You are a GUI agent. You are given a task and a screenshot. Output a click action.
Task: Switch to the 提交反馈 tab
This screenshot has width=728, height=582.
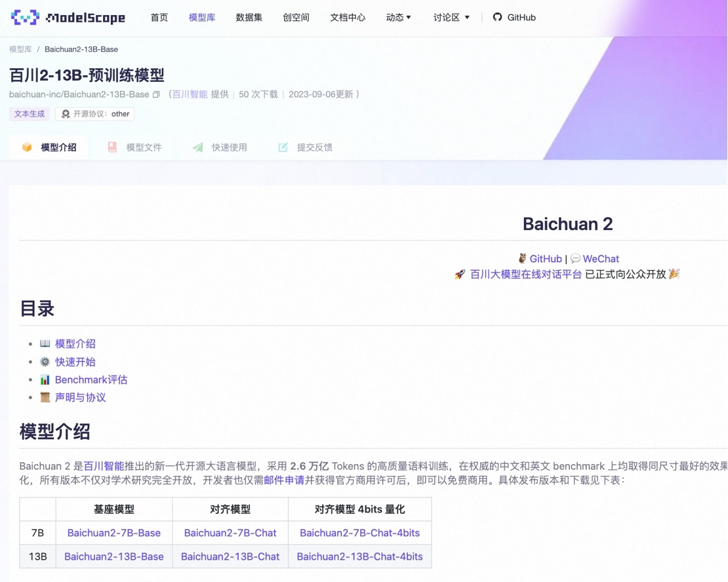point(306,147)
